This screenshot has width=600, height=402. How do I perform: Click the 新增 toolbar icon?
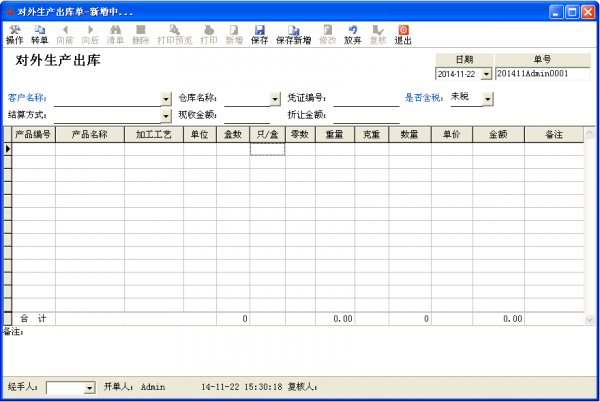pyautogui.click(x=233, y=35)
